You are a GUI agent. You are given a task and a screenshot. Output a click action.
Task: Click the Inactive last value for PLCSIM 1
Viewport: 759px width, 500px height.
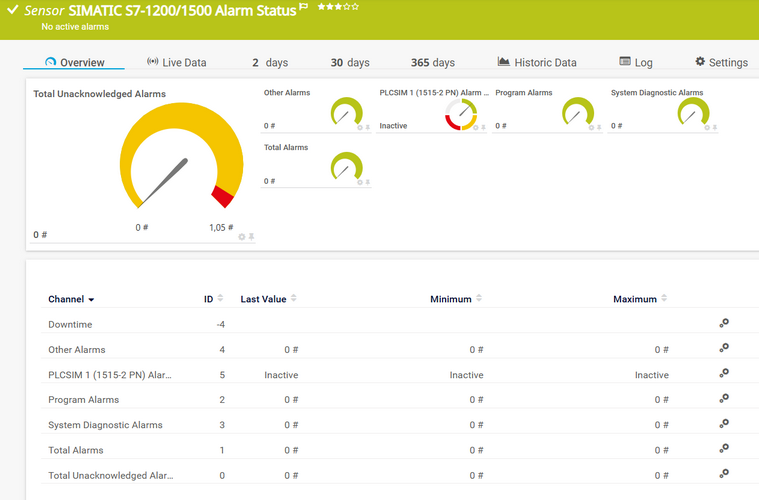(281, 375)
